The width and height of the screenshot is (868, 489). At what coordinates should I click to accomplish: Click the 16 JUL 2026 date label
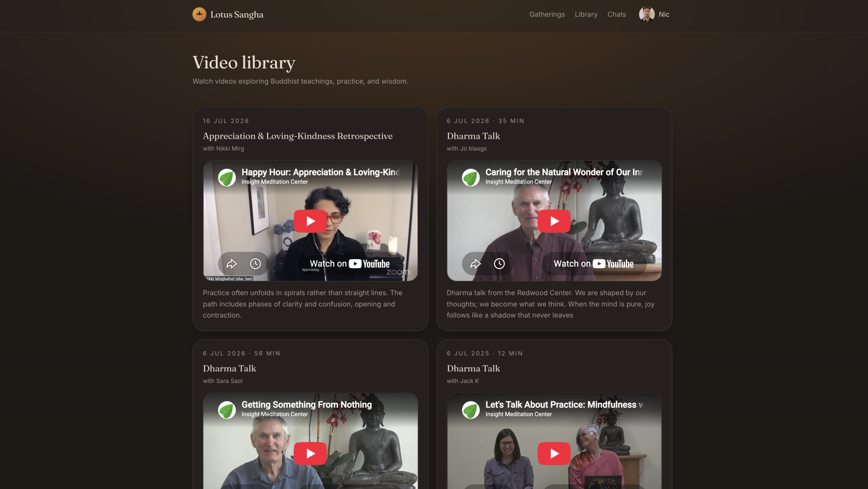[x=226, y=121]
